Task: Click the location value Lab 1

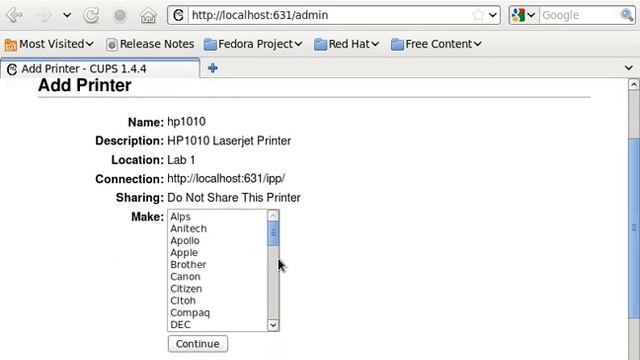Action: [x=181, y=160]
